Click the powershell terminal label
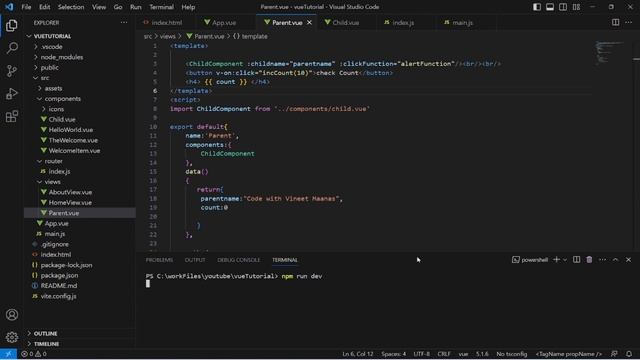 pyautogui.click(x=530, y=260)
